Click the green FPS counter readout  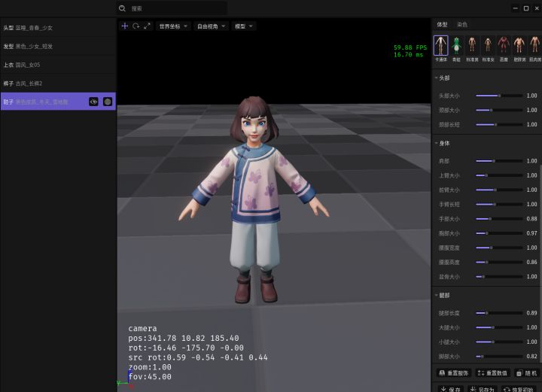[x=410, y=50]
